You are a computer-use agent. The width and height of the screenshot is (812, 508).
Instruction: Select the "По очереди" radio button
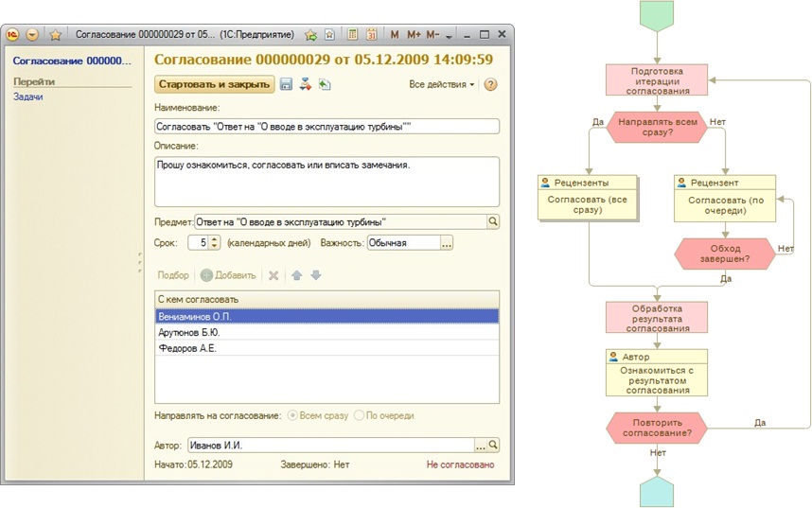click(x=359, y=415)
